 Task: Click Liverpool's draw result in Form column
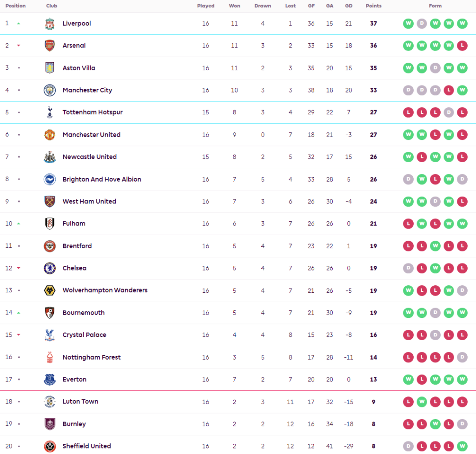point(422,24)
